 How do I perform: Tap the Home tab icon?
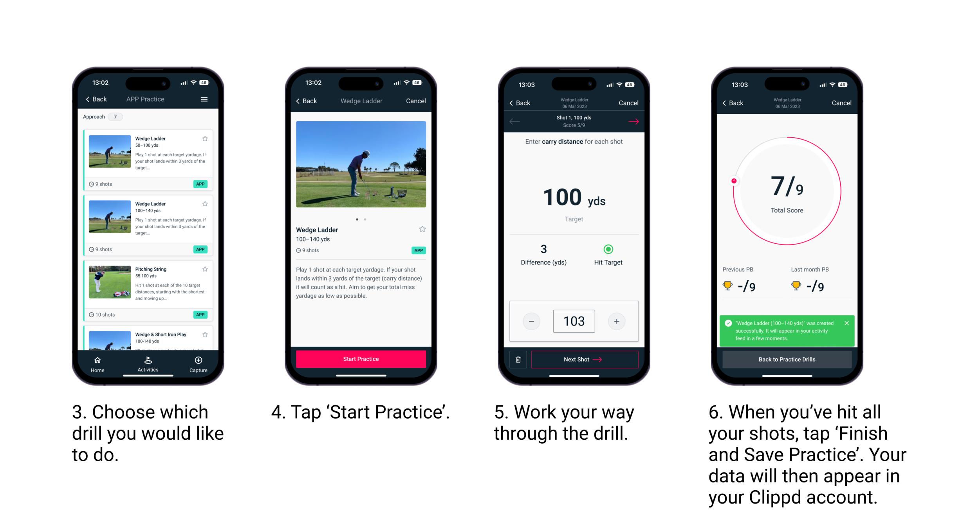pos(98,362)
